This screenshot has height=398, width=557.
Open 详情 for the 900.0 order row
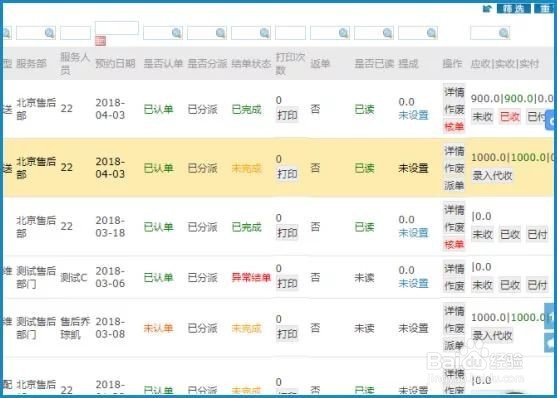click(x=454, y=92)
